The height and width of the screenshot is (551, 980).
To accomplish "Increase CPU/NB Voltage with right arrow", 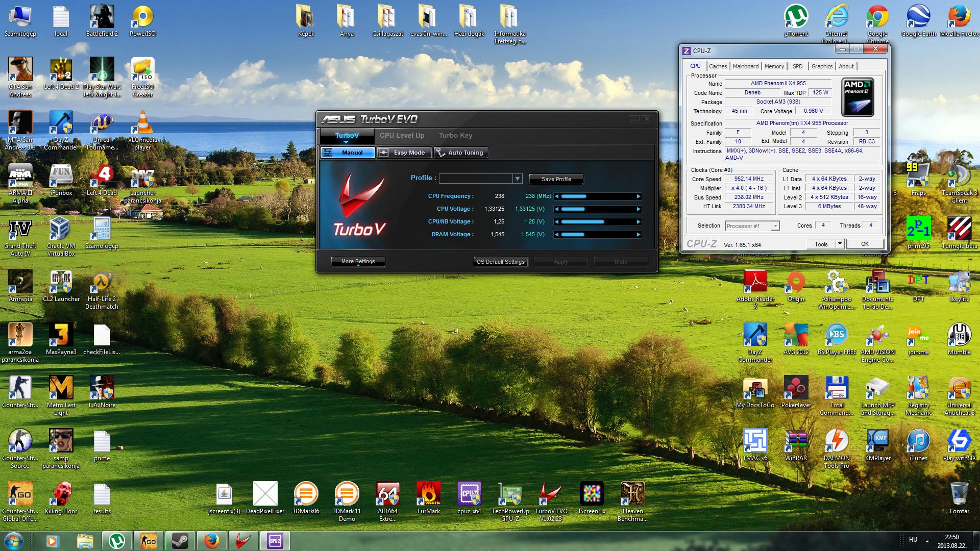I will 638,222.
